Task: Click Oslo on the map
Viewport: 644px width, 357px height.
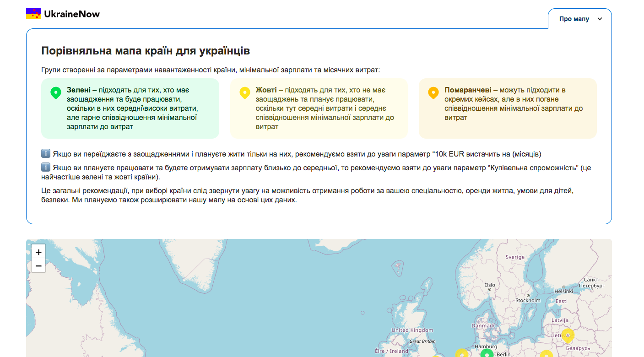Action: pos(489,284)
